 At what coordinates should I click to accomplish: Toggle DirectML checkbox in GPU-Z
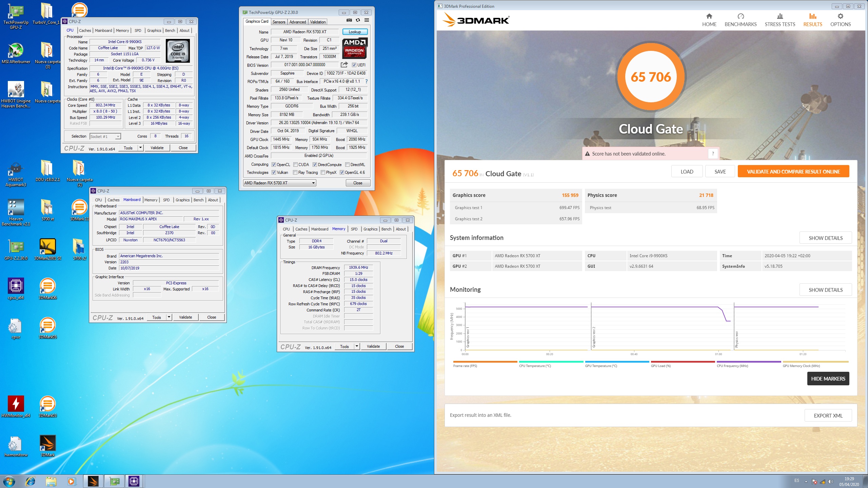(347, 165)
